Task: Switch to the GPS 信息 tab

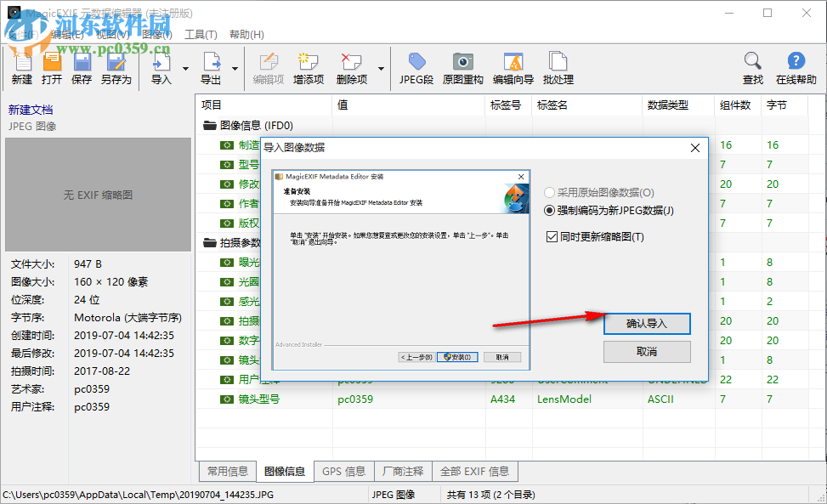Action: click(344, 472)
